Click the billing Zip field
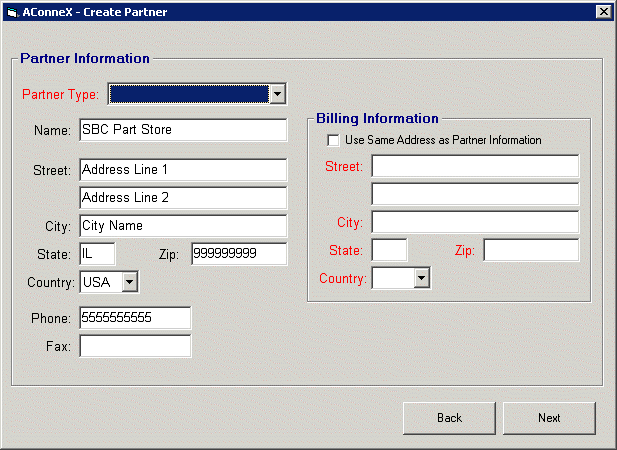Screen dimensions: 617x450 click(x=531, y=250)
